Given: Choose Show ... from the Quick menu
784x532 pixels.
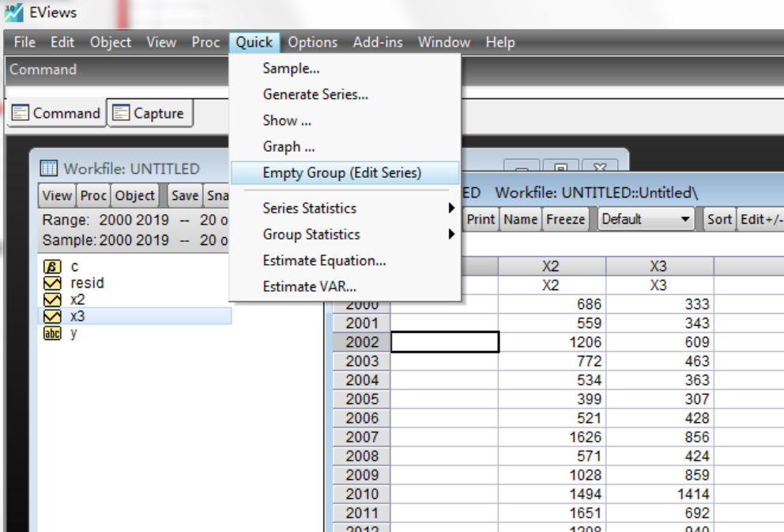Looking at the screenshot, I should tap(345, 120).
